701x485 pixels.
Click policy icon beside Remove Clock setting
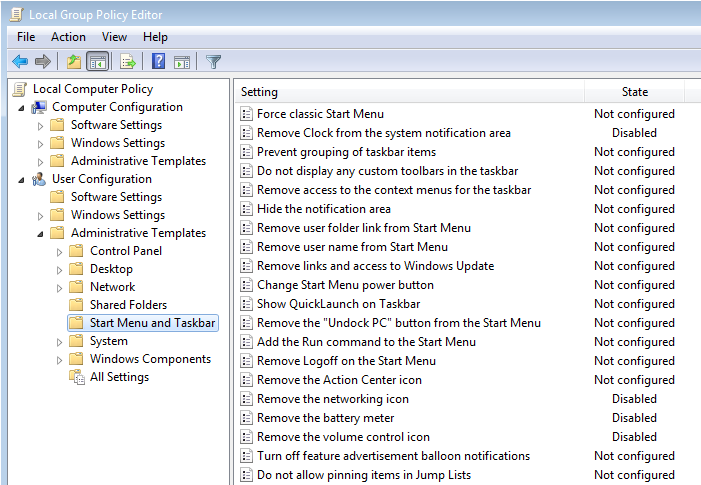point(246,133)
